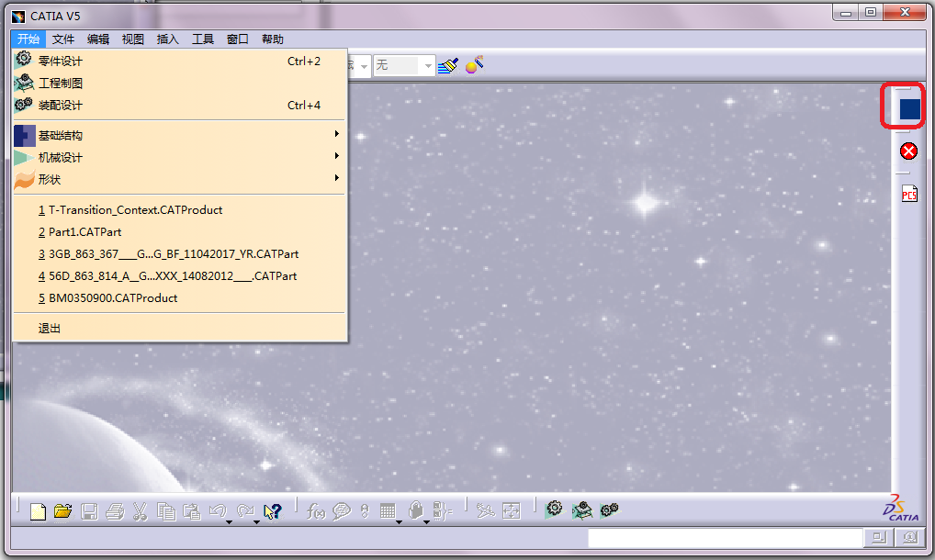Open the 工具 menu
935x560 pixels.
[x=203, y=39]
